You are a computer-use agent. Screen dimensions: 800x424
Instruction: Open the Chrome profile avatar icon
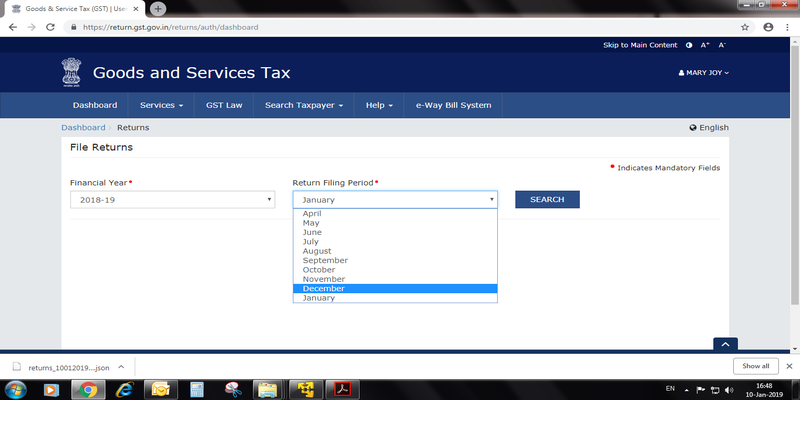point(768,27)
